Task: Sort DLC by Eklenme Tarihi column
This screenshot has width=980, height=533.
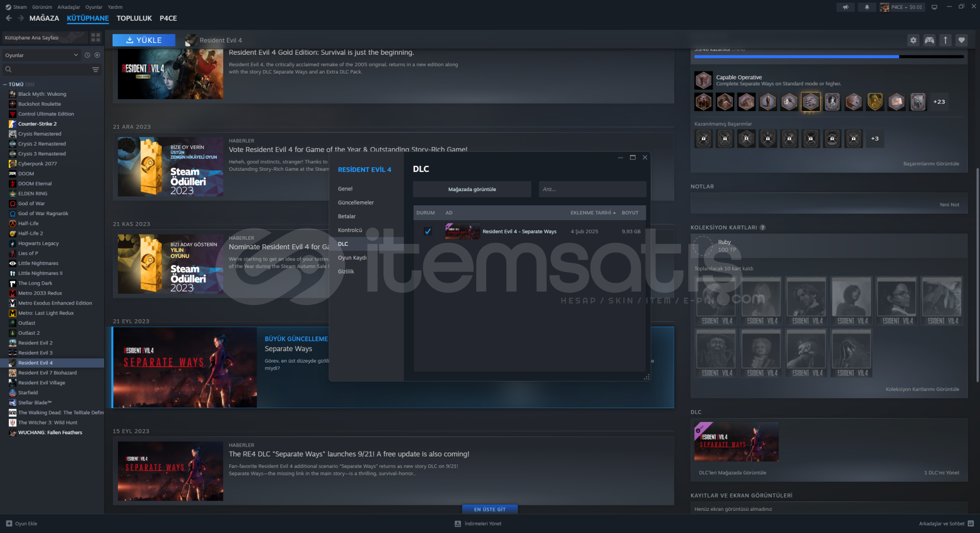Action: click(593, 213)
